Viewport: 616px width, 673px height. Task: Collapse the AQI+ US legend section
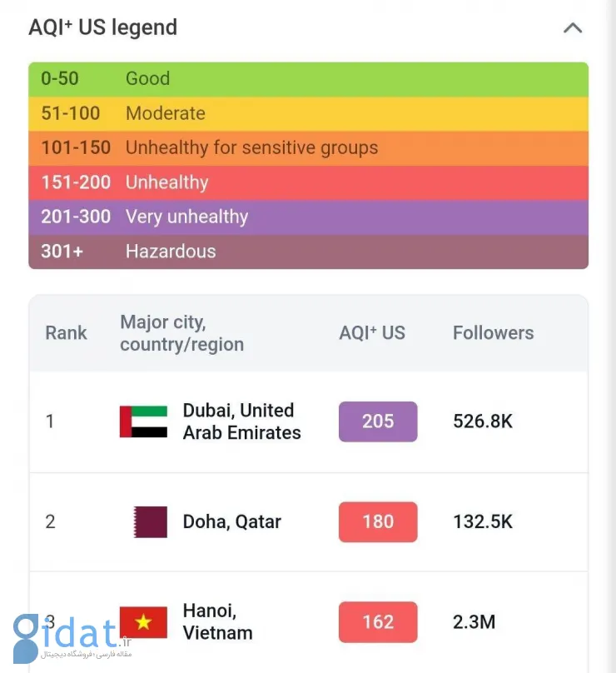(573, 28)
